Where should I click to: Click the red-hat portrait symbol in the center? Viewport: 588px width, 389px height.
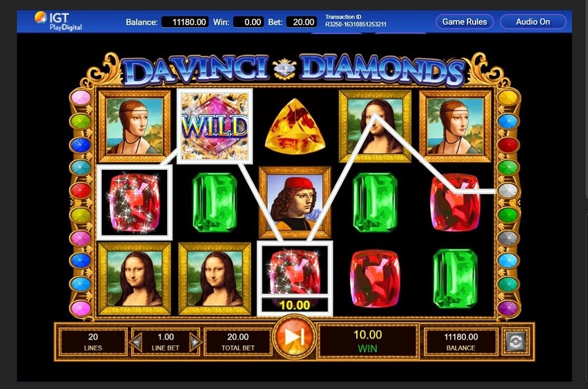tap(295, 203)
